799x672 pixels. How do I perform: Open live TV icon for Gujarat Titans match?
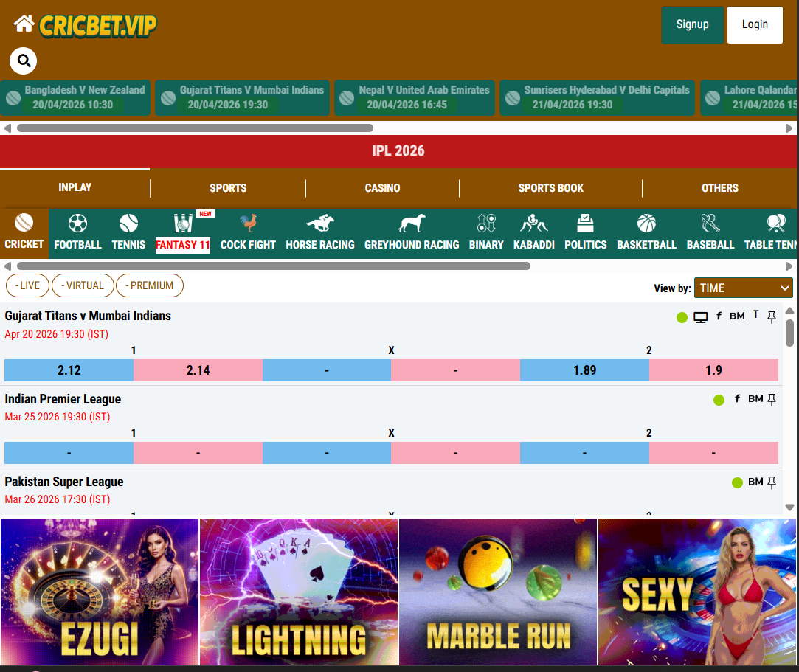click(701, 317)
